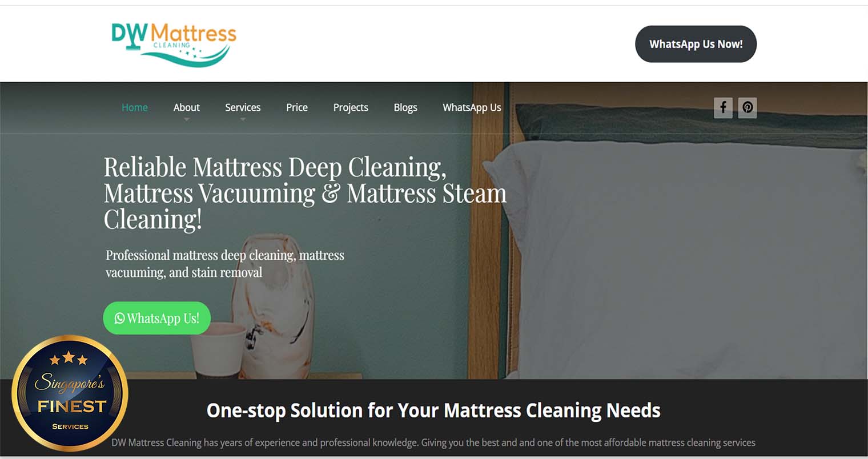Click the pillow photo in banner
This screenshot has height=459, width=868.
click(x=680, y=257)
